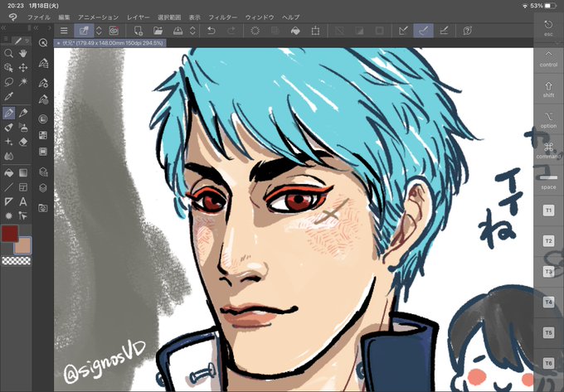Select the Hand move tool
The width and height of the screenshot is (564, 392).
tap(23, 54)
